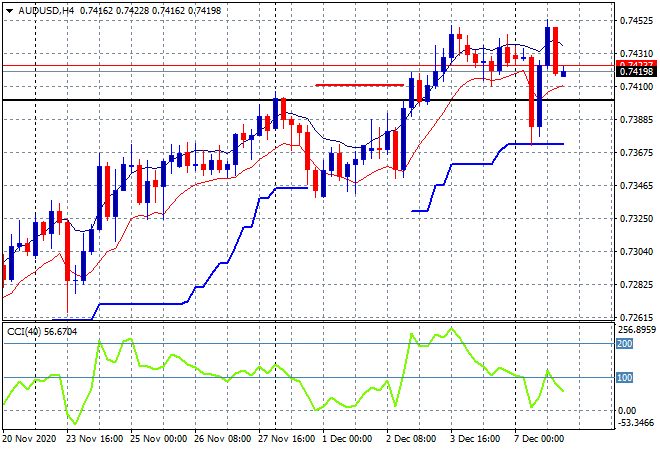The height and width of the screenshot is (450, 660).
Task: Click the 1 Dec 00:00 time label
Action: pos(347,439)
